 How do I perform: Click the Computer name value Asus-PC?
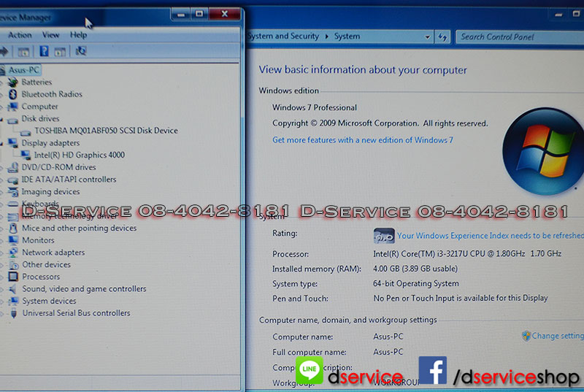(x=388, y=337)
